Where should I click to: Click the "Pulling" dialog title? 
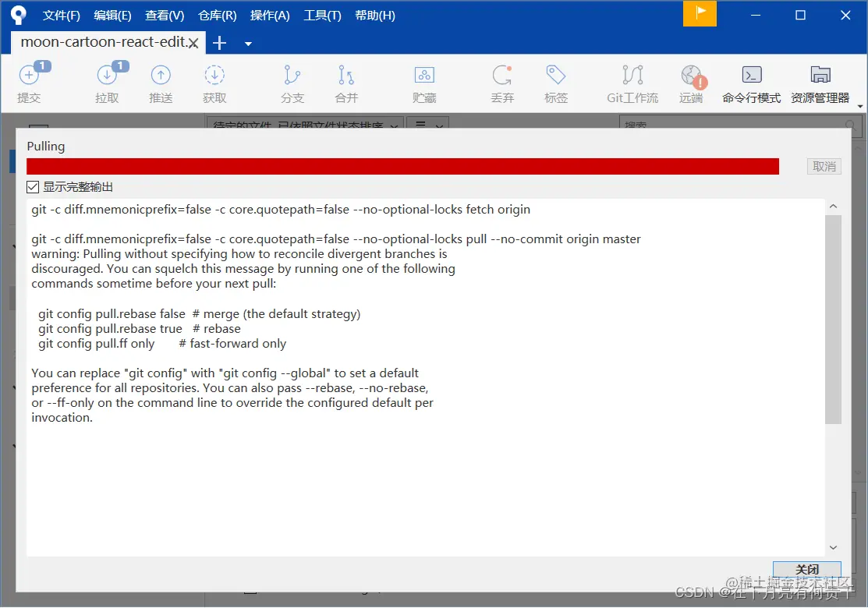(x=46, y=146)
